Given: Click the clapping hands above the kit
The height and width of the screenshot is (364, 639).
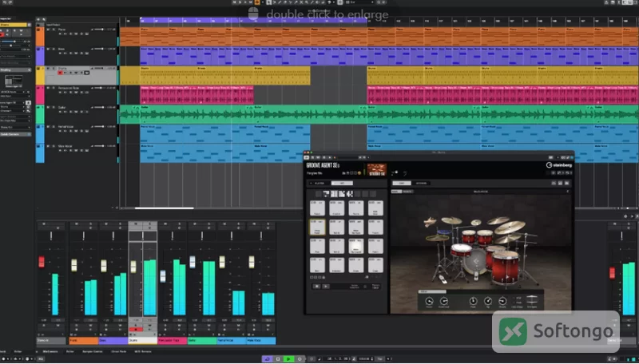Looking at the screenshot, I should (430, 222).
